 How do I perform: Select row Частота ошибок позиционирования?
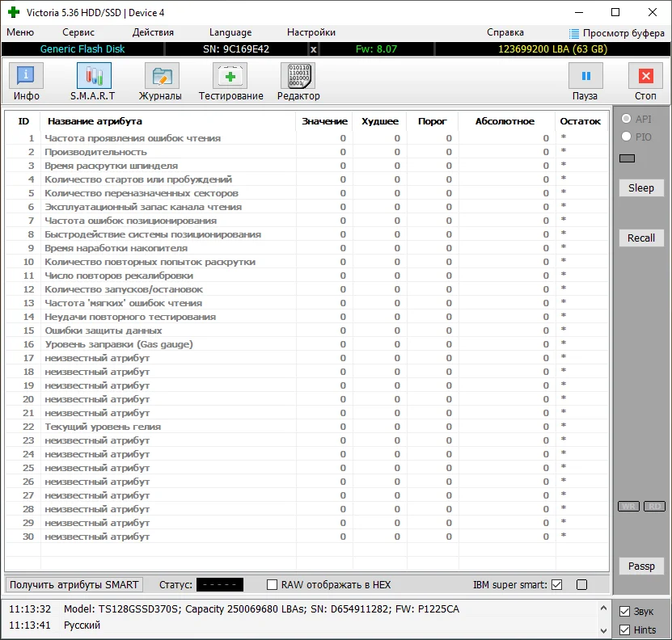coord(306,221)
